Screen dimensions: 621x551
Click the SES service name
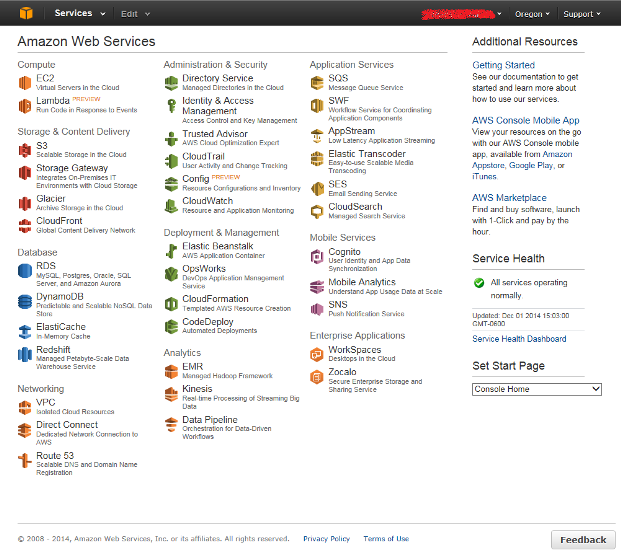(337, 184)
